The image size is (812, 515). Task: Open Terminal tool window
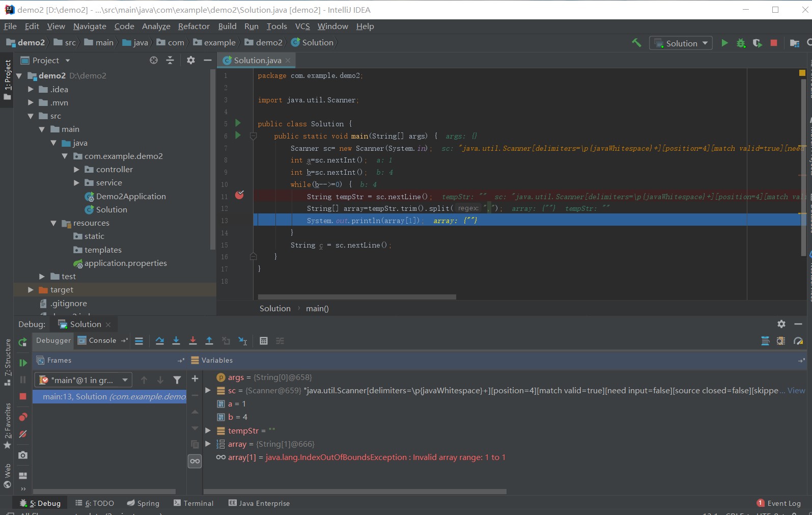pos(193,503)
